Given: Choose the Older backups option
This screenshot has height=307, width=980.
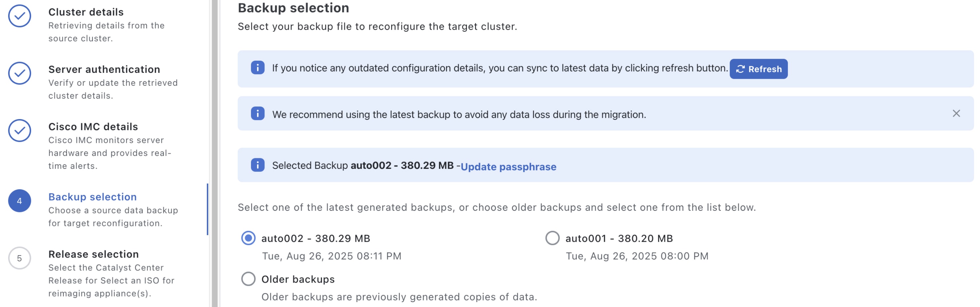Looking at the screenshot, I should tap(248, 279).
